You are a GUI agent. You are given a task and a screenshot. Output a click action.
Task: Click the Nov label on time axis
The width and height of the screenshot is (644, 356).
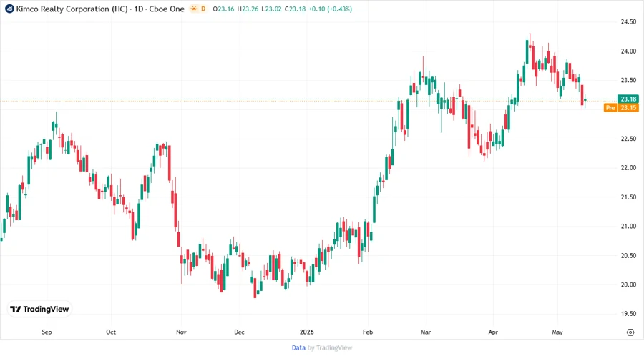pyautogui.click(x=181, y=332)
